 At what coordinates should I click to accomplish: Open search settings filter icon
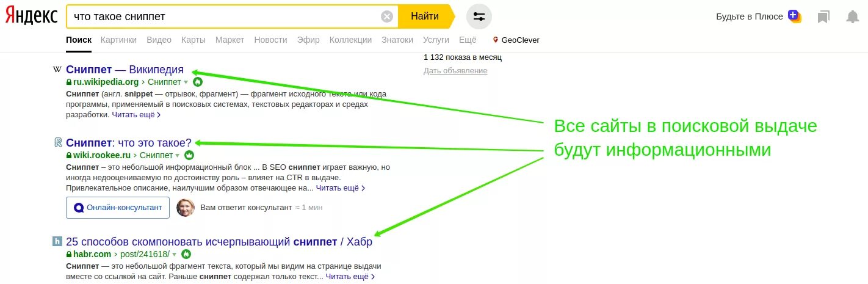pos(479,16)
